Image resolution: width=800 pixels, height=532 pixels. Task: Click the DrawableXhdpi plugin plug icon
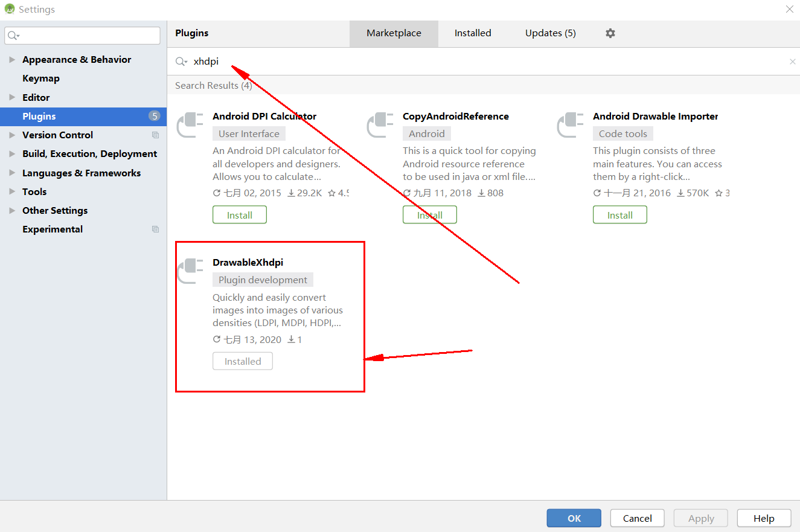point(190,271)
